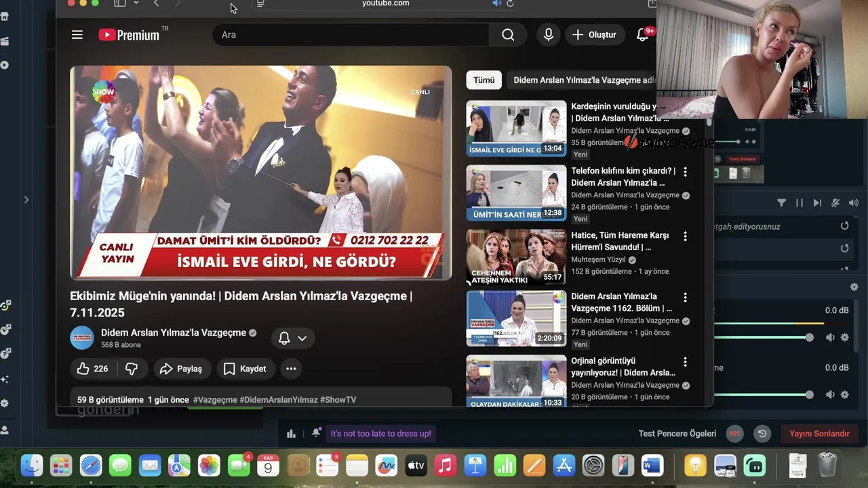The image size is (868, 488).
Task: Click the main live video player
Action: [261, 172]
